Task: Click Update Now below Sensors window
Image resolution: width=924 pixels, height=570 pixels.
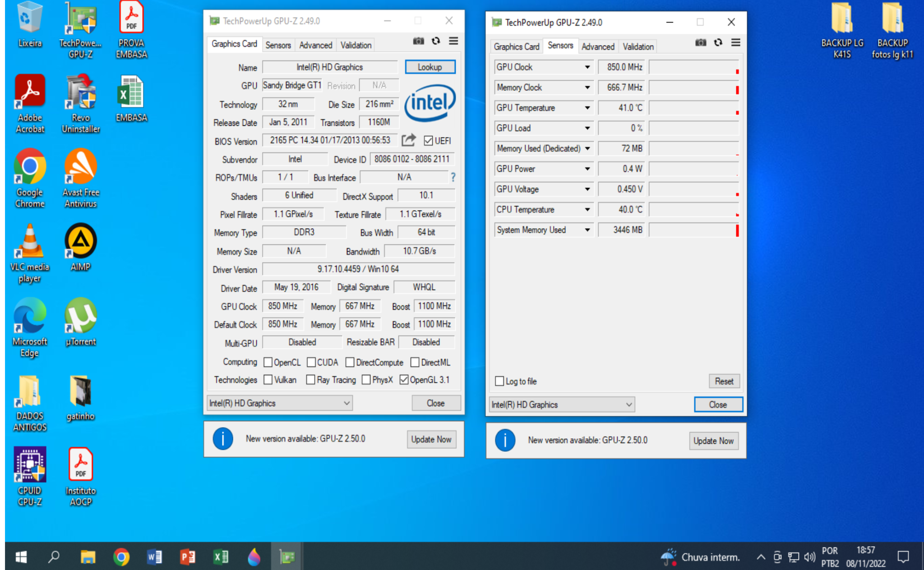Action: tap(713, 441)
